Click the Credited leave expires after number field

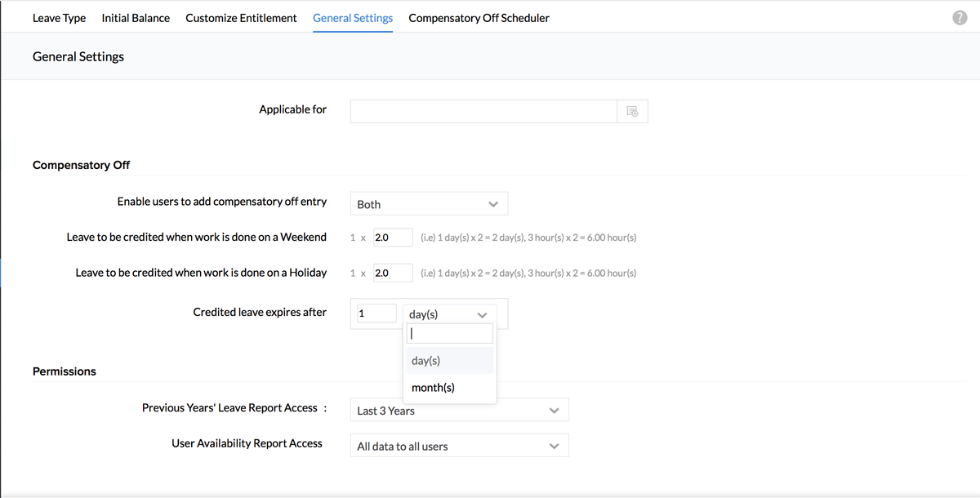tap(376, 313)
